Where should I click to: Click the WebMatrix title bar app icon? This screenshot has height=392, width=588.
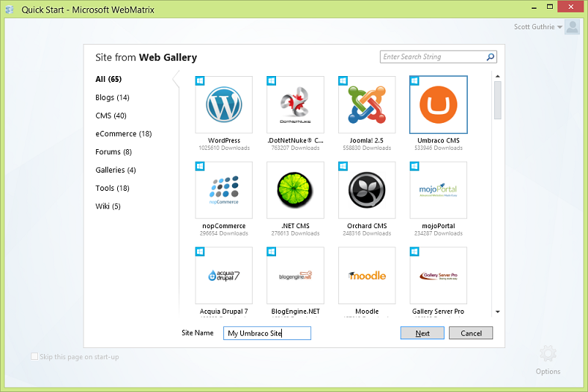(10, 10)
